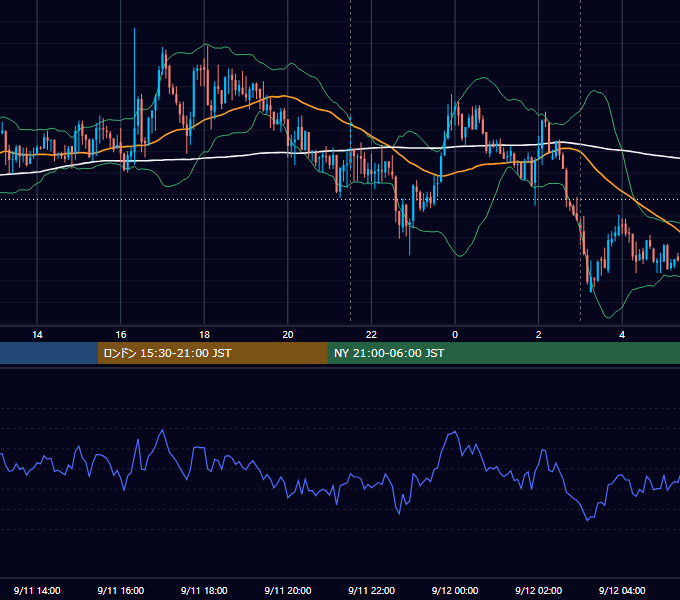
Task: Click the 4 hour label on price chart axis
Action: coord(622,335)
